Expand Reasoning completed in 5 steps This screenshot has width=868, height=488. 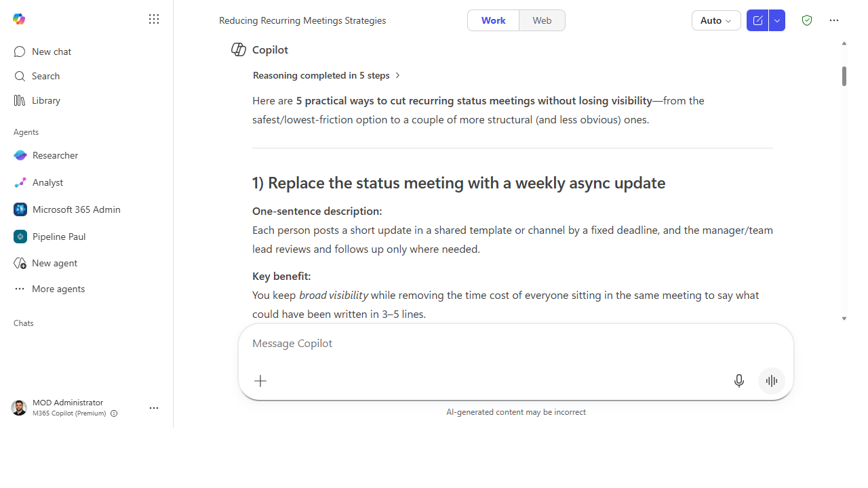[327, 75]
